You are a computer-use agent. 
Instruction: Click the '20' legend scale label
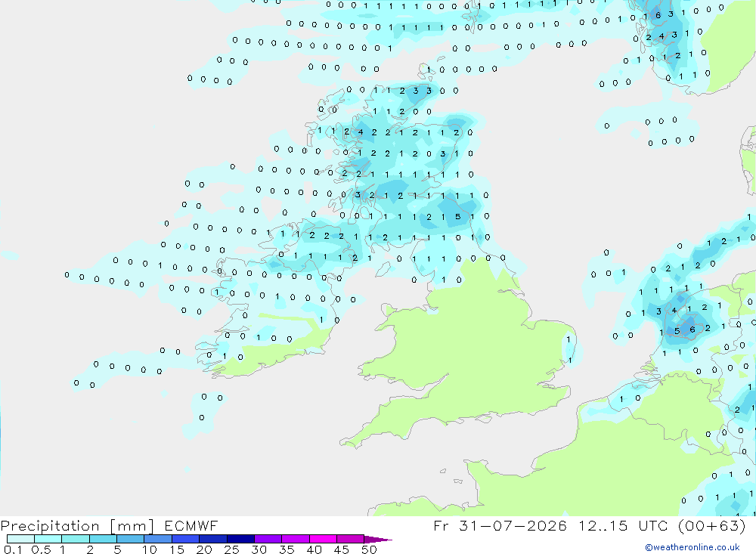click(x=204, y=549)
